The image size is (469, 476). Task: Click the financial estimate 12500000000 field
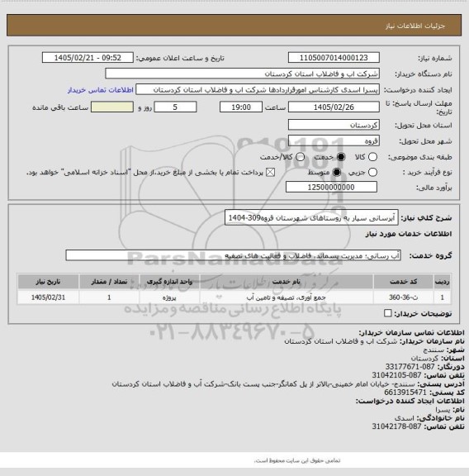coord(331,187)
